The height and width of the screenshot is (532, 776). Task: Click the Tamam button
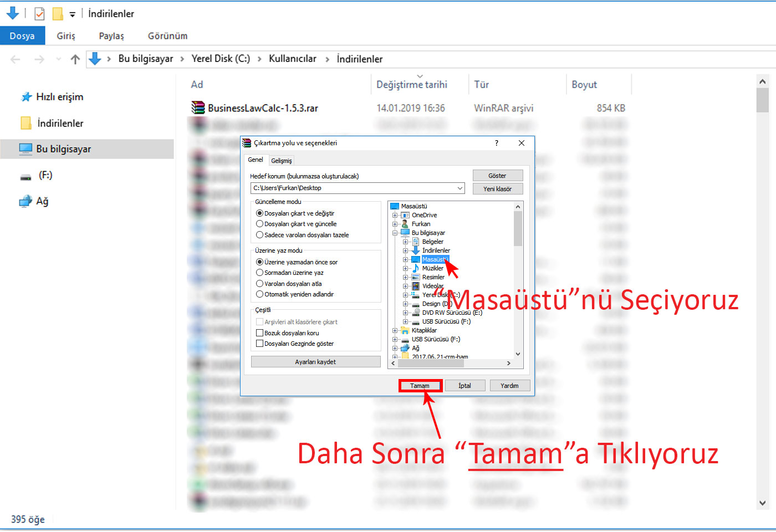pos(420,386)
